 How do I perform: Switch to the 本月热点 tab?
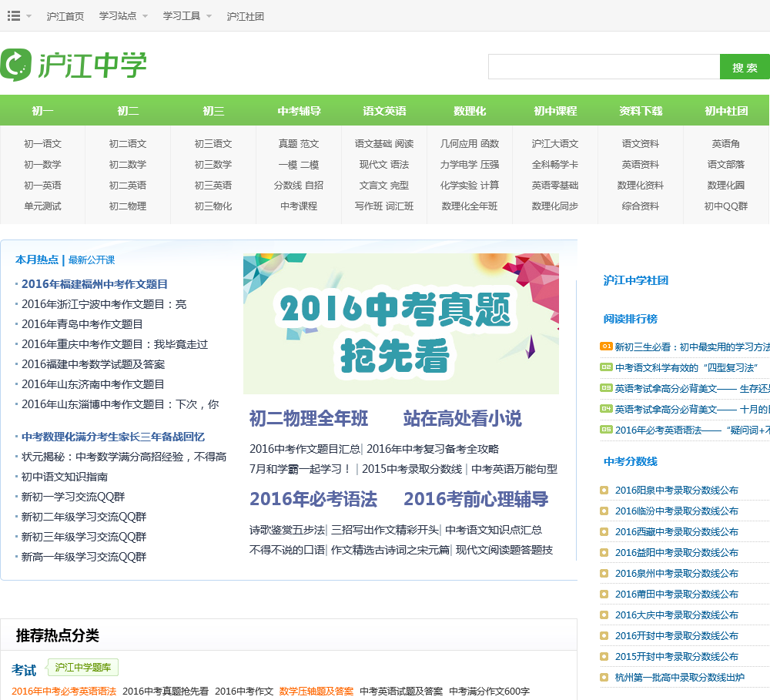[x=37, y=260]
